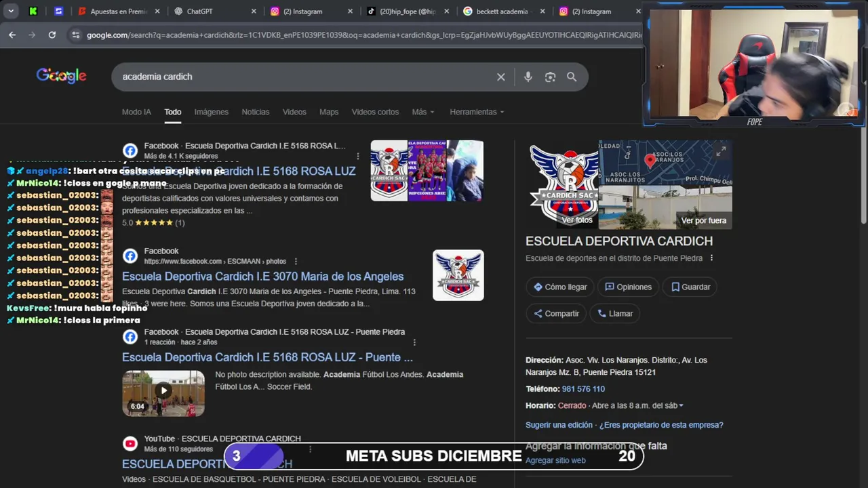
Task: Open more options for facebook.com ESCMAAN result
Action: (296, 262)
